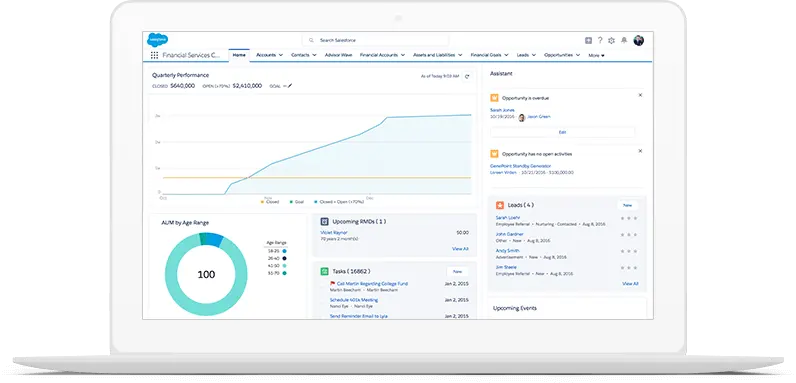Open the Sarah Loehr lead
Viewport: 796px width, 383px height.
click(x=508, y=217)
